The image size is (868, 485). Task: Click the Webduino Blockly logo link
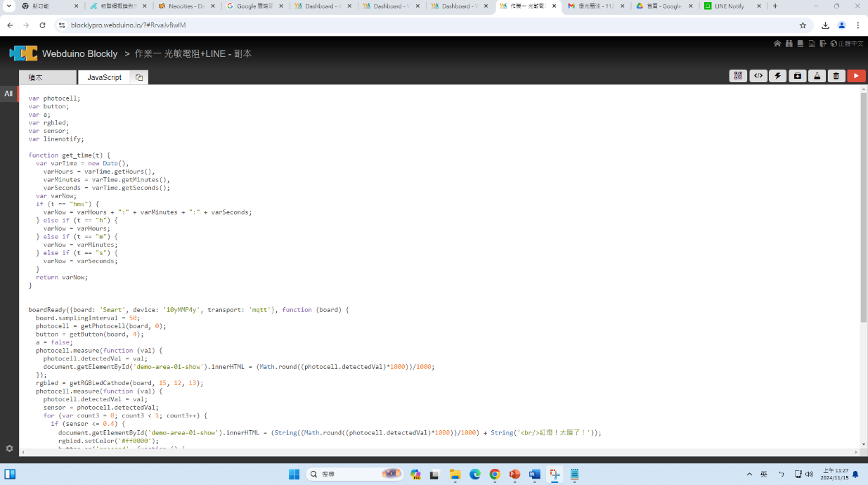pos(63,53)
